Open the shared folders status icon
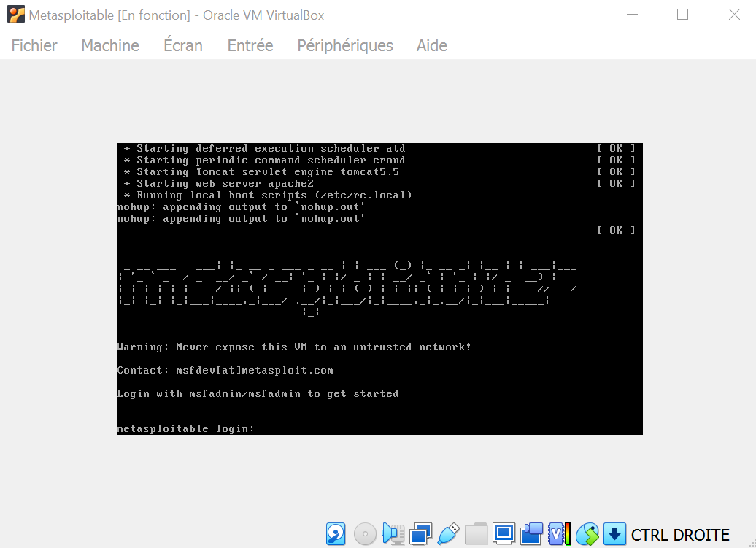The height and width of the screenshot is (548, 756). pyautogui.click(x=476, y=534)
